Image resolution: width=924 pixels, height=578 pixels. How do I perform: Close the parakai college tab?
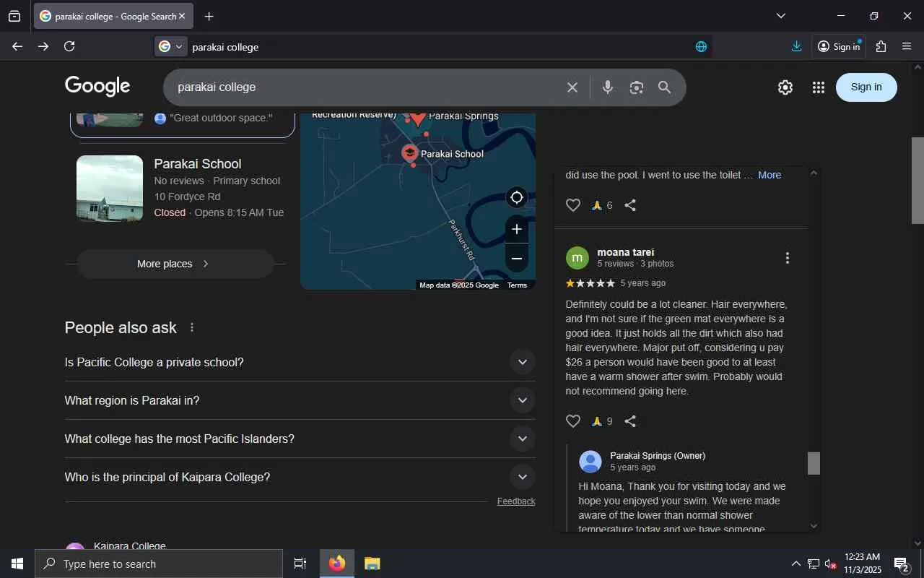pos(182,16)
